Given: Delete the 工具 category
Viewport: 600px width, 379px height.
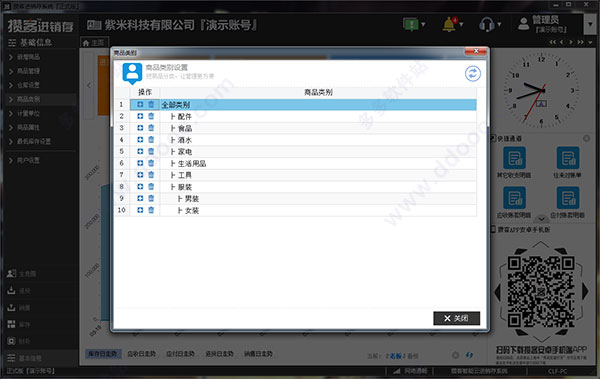Looking at the screenshot, I should point(151,175).
